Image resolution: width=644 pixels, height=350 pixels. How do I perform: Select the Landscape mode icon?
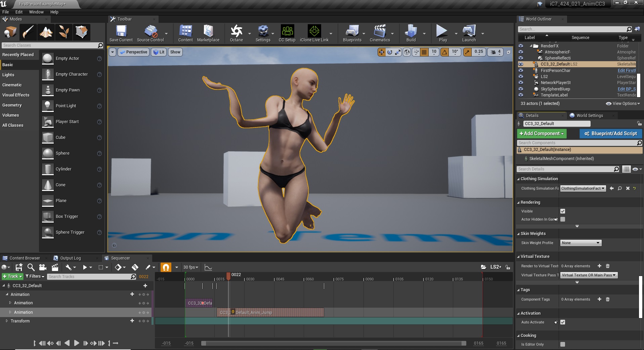tap(46, 32)
